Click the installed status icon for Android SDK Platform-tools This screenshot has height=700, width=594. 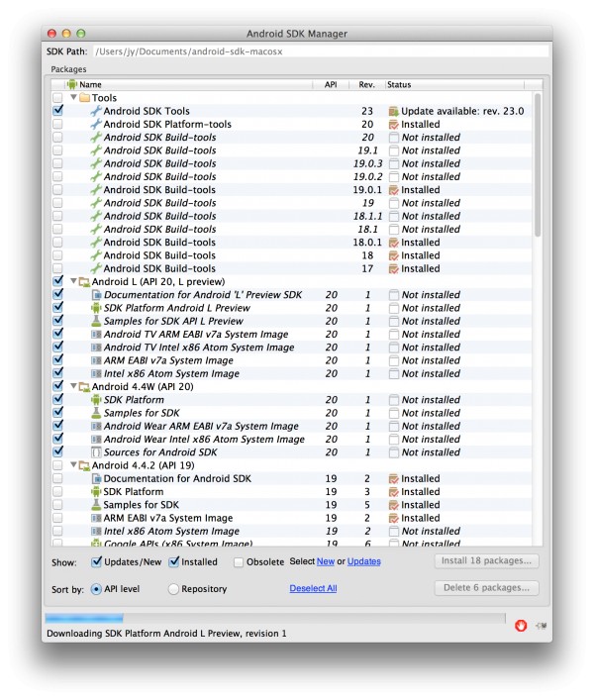point(393,124)
